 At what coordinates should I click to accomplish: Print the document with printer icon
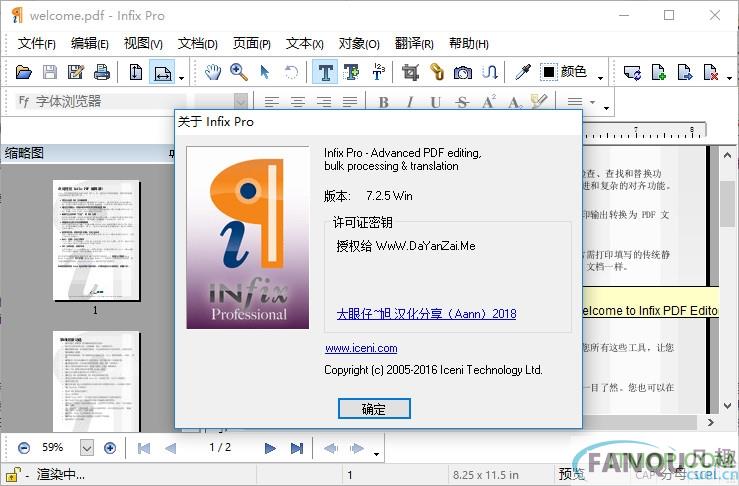click(x=101, y=72)
